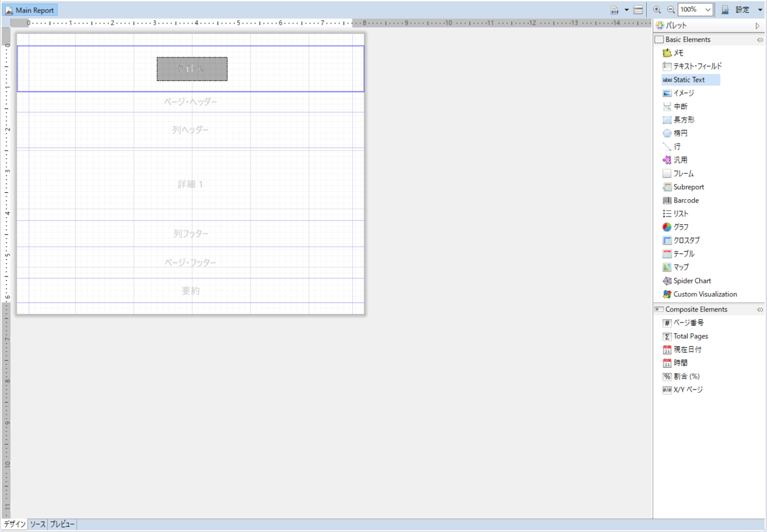This screenshot has height=532, width=767.
Task: Select the イメージ (image) element tool
Action: tap(679, 93)
